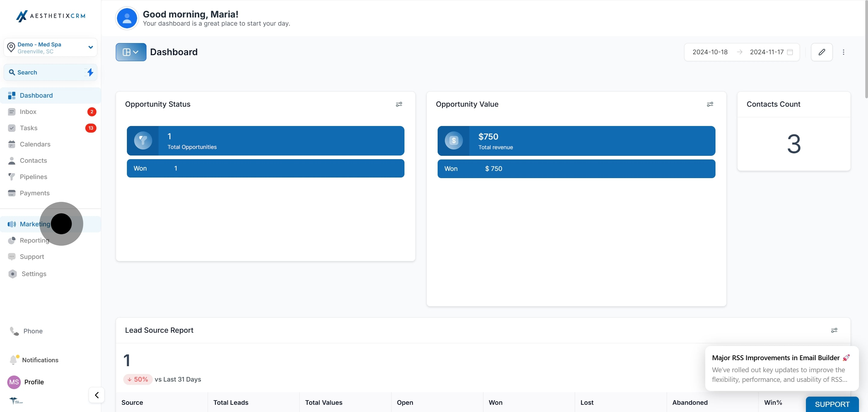Screen dimensions: 868x412
Task: Open Pipelines from the sidebar
Action: pyautogui.click(x=33, y=177)
